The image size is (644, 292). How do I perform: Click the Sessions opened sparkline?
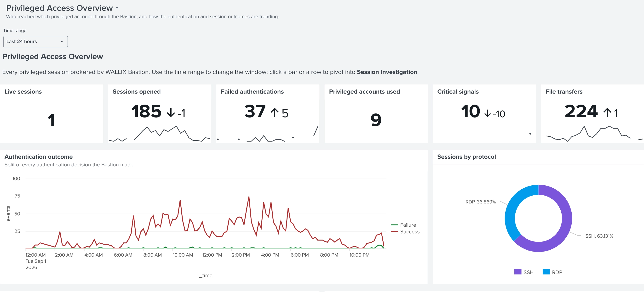coord(160,134)
